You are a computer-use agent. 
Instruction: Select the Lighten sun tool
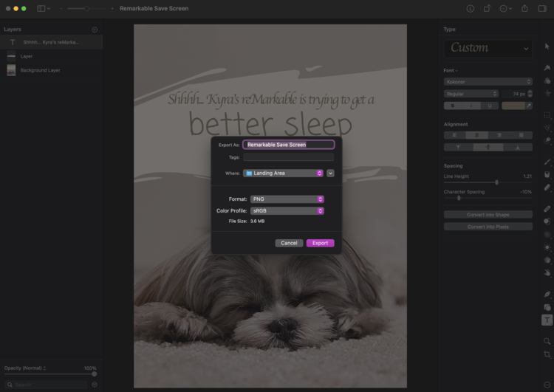pos(547,247)
